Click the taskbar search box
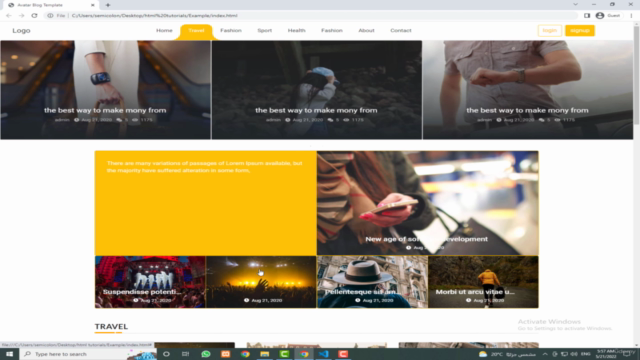640x360 pixels. pyautogui.click(x=88, y=354)
